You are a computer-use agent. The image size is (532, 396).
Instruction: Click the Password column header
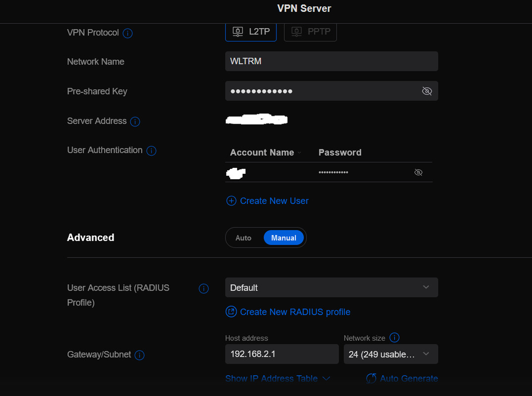coord(340,152)
